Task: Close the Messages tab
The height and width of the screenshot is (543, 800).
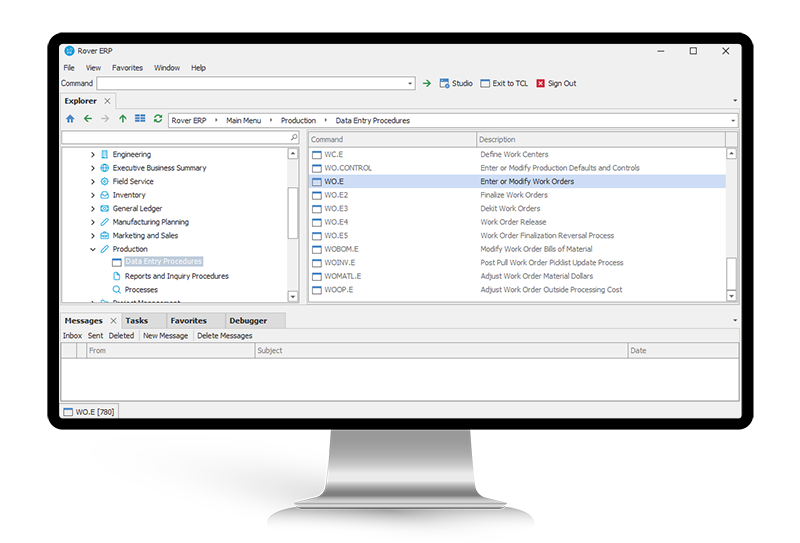Action: click(x=113, y=320)
